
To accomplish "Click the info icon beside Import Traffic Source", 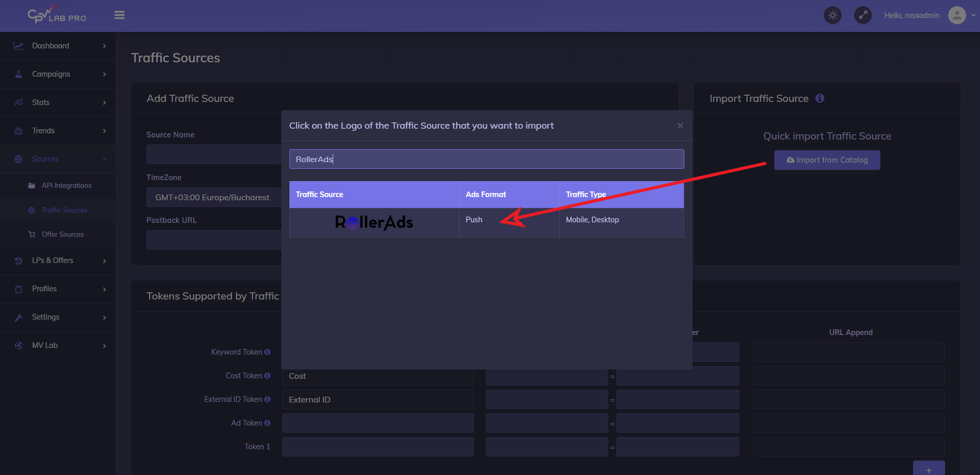I will (820, 98).
